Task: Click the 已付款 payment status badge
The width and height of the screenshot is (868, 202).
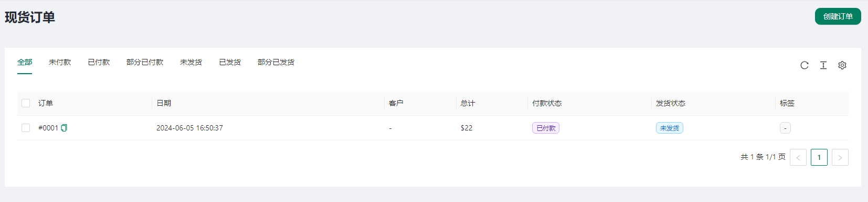Action: [546, 128]
